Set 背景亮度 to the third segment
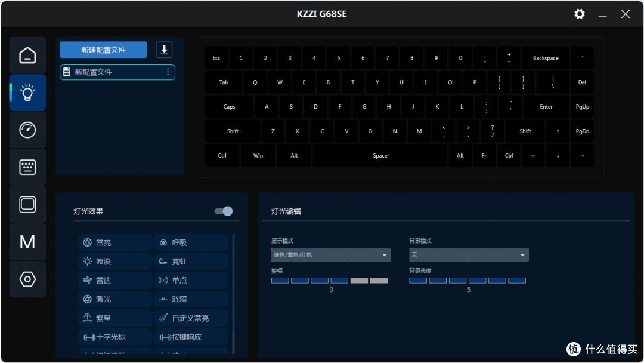The height and width of the screenshot is (363, 644). [457, 281]
